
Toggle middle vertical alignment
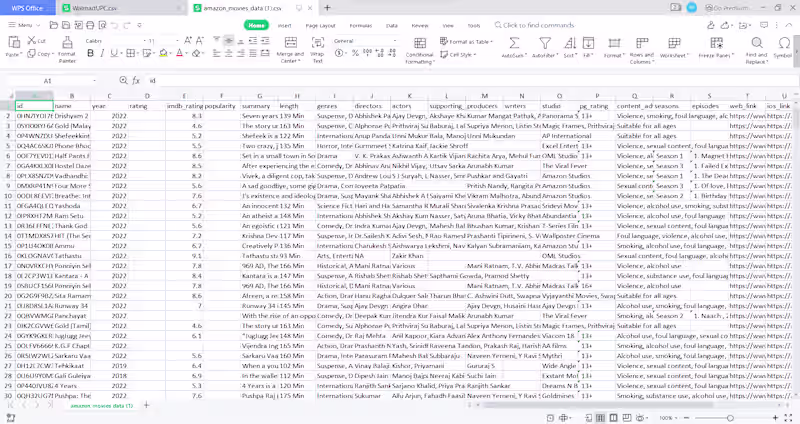229,40
